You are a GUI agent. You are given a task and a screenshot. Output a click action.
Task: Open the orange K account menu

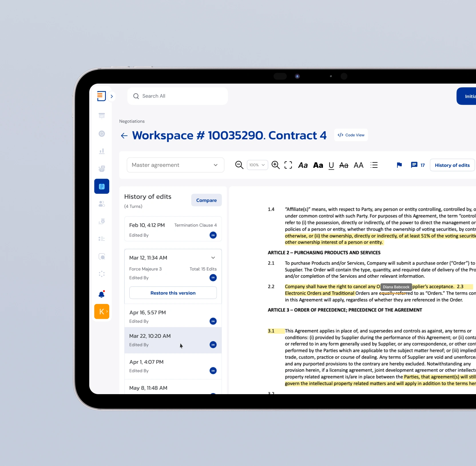(102, 311)
